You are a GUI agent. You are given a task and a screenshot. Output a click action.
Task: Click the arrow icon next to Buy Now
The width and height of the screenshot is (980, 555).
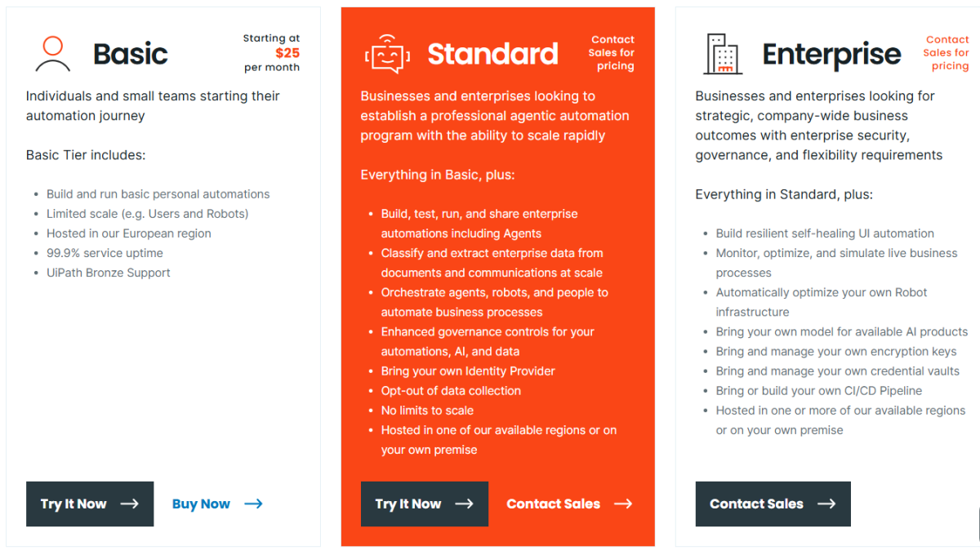tap(253, 504)
